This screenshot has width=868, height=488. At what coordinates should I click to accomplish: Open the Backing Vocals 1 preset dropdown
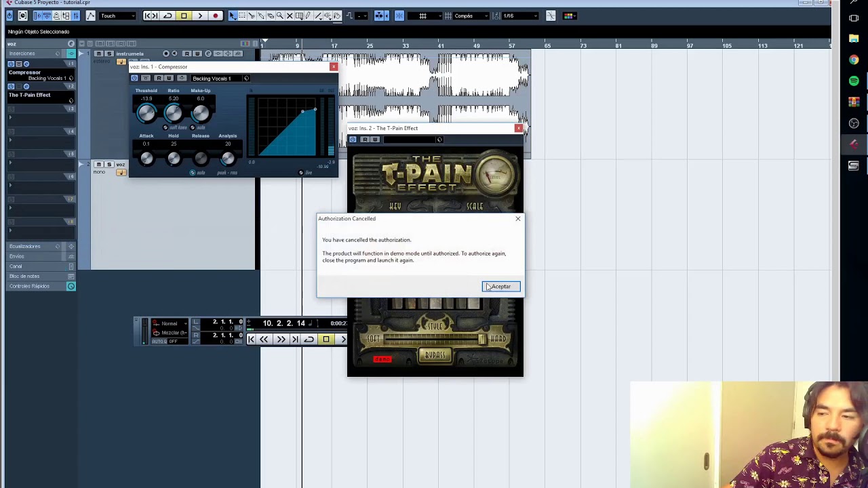[220, 79]
